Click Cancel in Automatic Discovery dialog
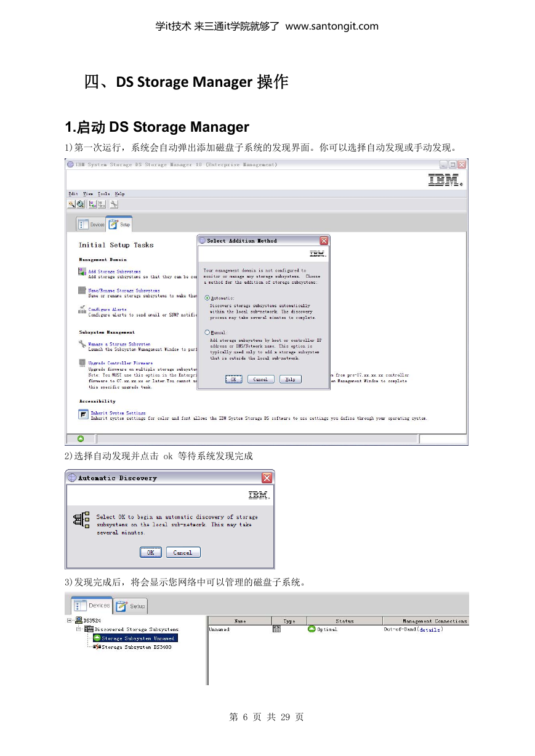This screenshot has width=535, height=756. coord(182,552)
